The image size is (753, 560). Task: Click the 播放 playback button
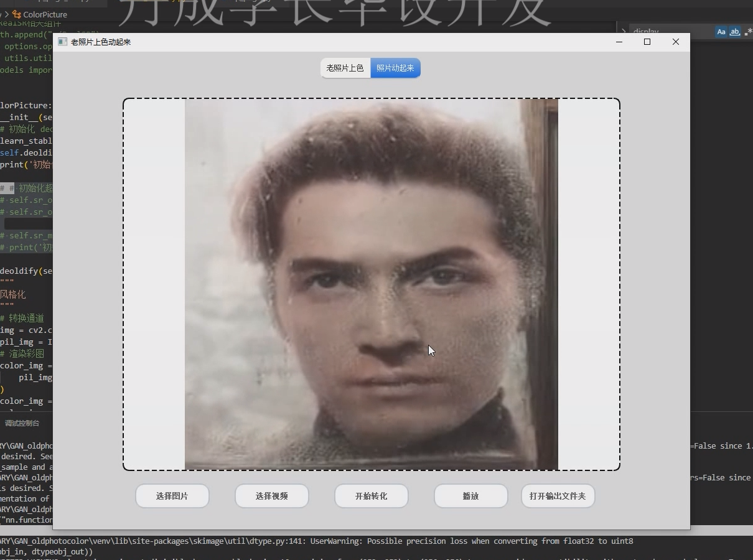point(470,496)
